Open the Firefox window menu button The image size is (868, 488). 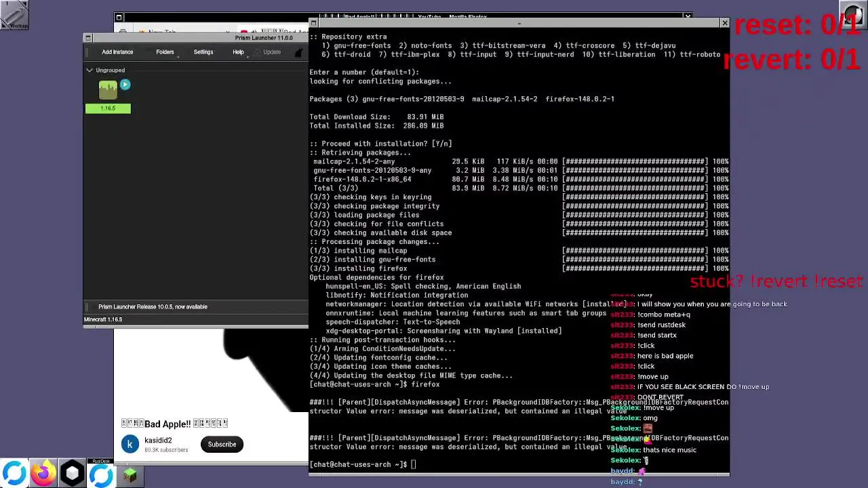pos(119,17)
